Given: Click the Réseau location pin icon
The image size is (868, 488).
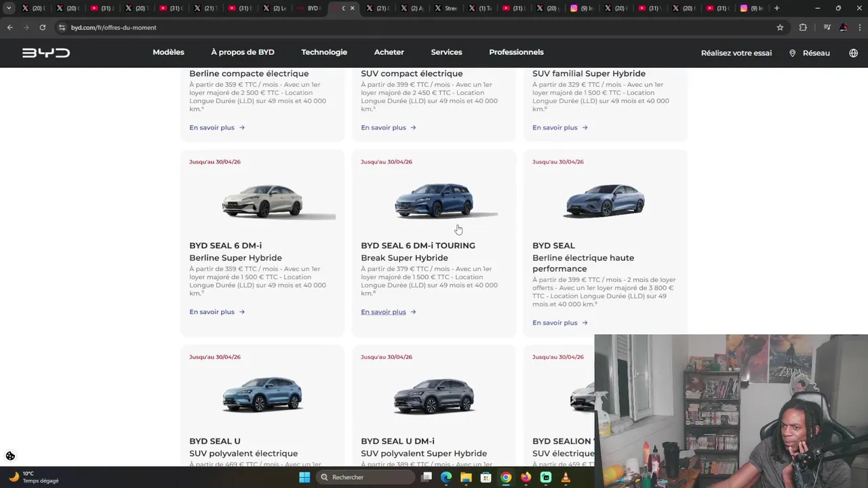Looking at the screenshot, I should pos(792,53).
